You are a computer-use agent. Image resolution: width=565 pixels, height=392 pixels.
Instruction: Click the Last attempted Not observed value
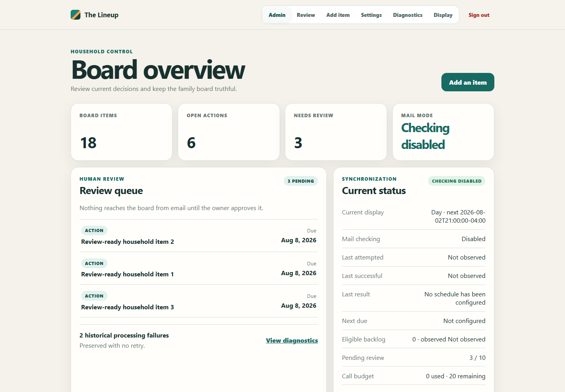point(467,258)
